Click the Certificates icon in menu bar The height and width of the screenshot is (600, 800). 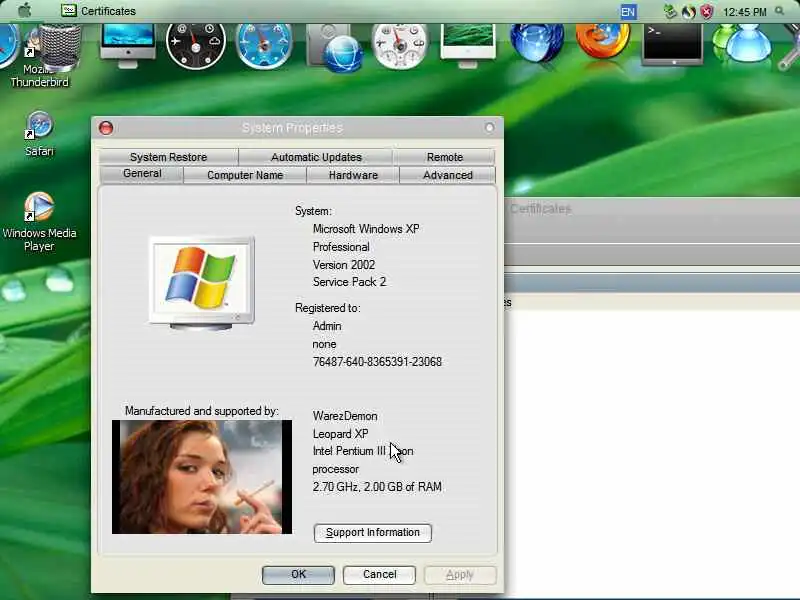pos(68,11)
